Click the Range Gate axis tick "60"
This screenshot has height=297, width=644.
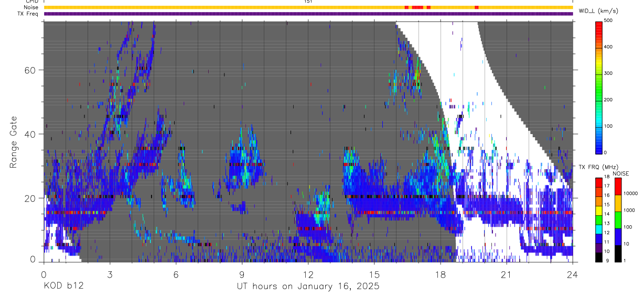coord(31,70)
